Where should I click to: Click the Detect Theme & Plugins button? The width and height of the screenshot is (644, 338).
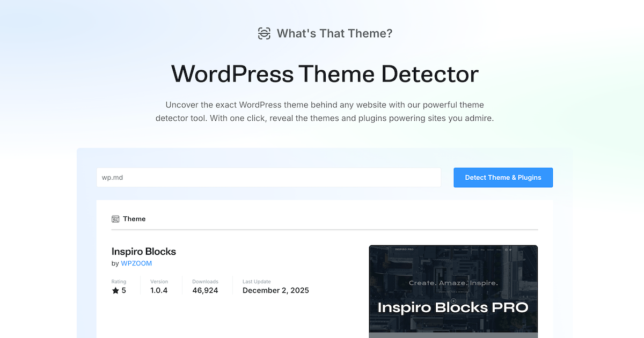[x=503, y=178]
